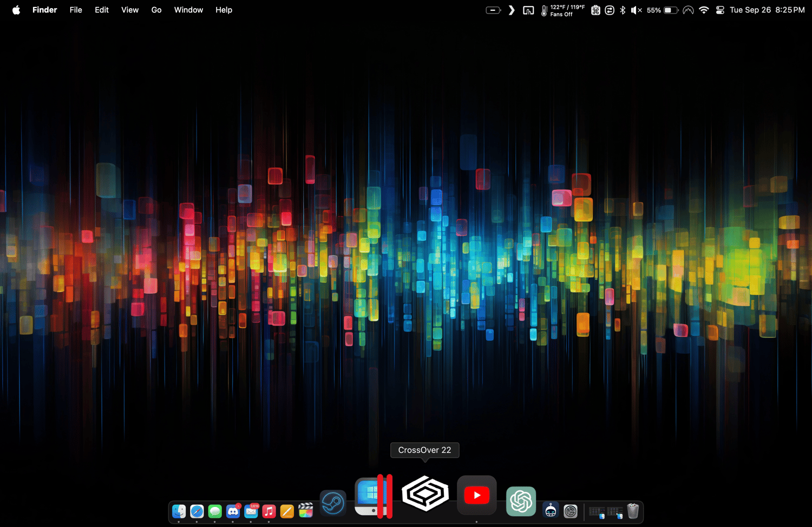Click the date and time Tue Sep 26

click(x=767, y=10)
